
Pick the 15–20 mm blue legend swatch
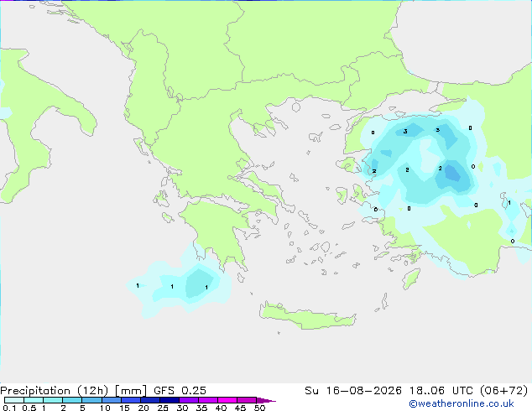pos(130,400)
